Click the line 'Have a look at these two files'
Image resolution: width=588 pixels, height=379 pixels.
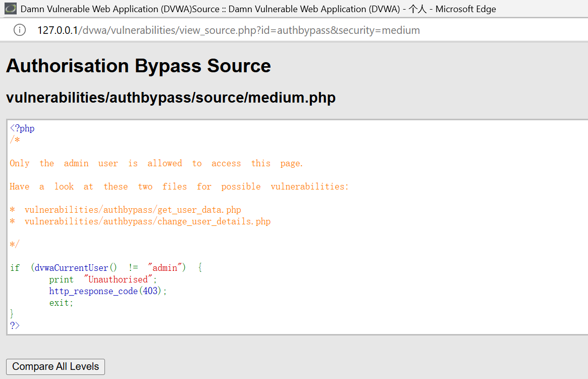point(179,186)
